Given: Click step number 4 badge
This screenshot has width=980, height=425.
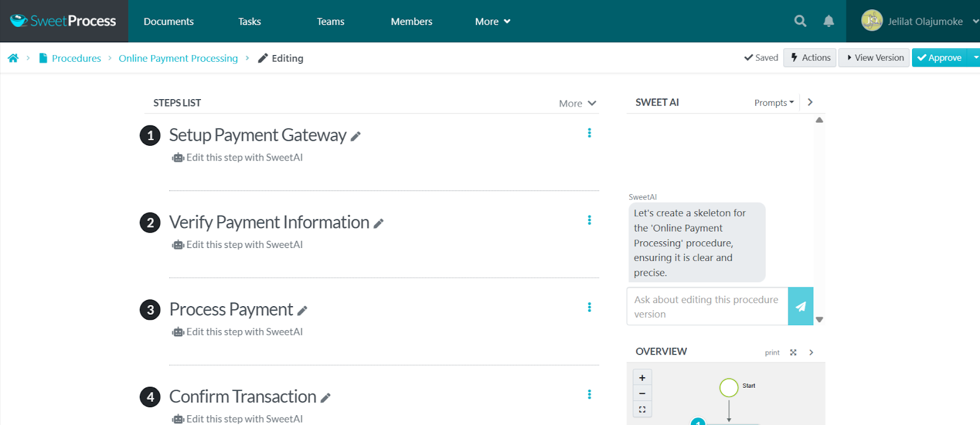Looking at the screenshot, I should coord(150,397).
